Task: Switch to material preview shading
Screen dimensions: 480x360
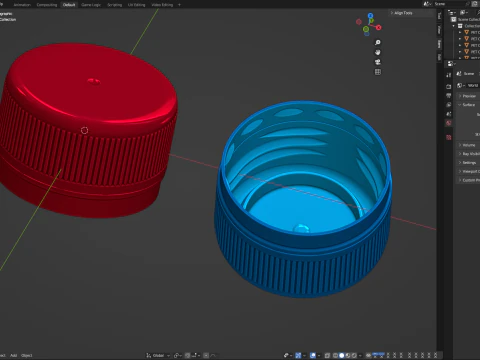Action: (348, 355)
